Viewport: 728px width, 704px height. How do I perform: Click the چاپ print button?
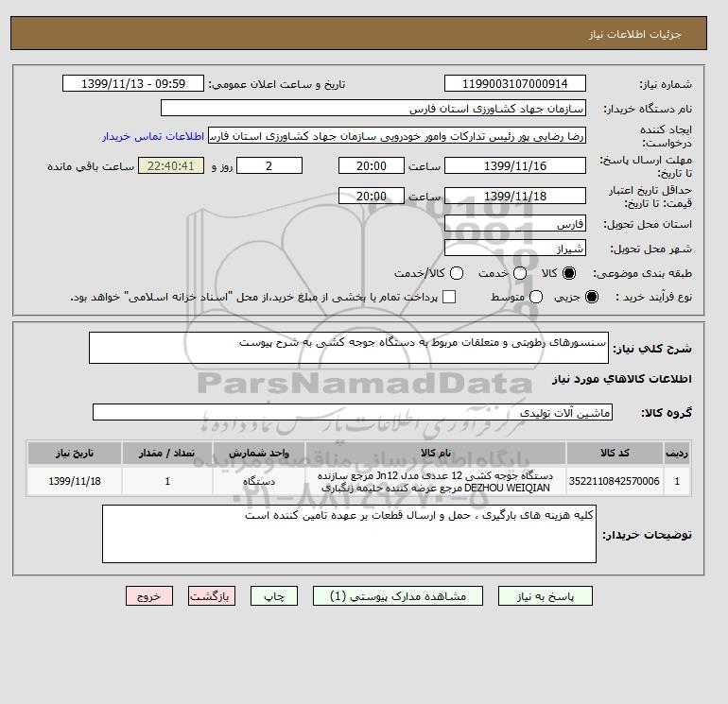coord(274,596)
